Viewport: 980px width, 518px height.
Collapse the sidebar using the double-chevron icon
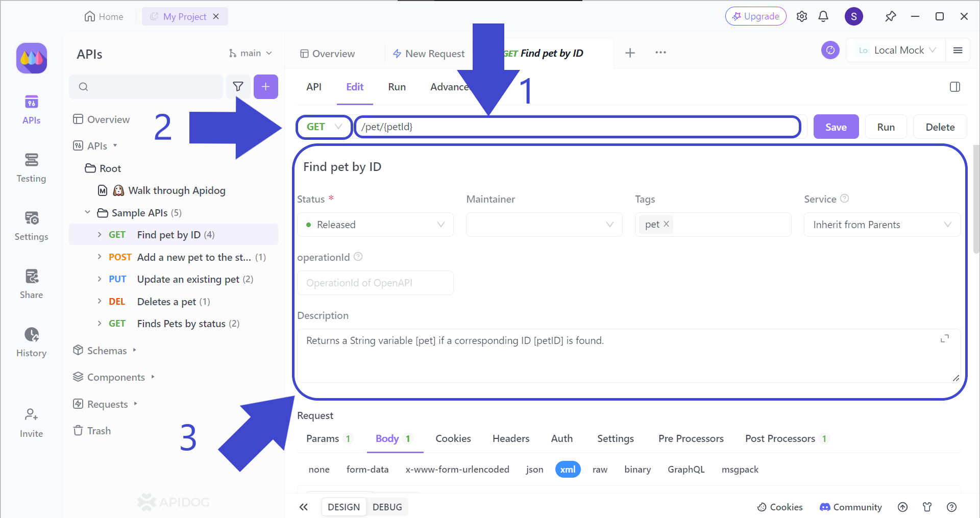point(304,507)
